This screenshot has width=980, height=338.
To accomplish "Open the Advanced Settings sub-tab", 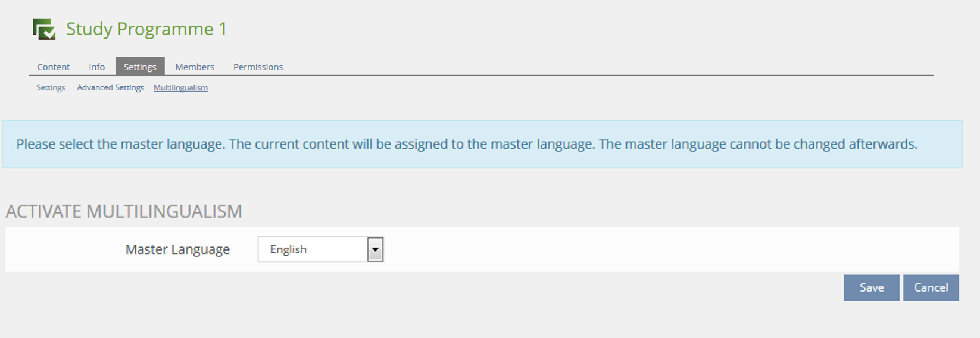I will tap(110, 87).
